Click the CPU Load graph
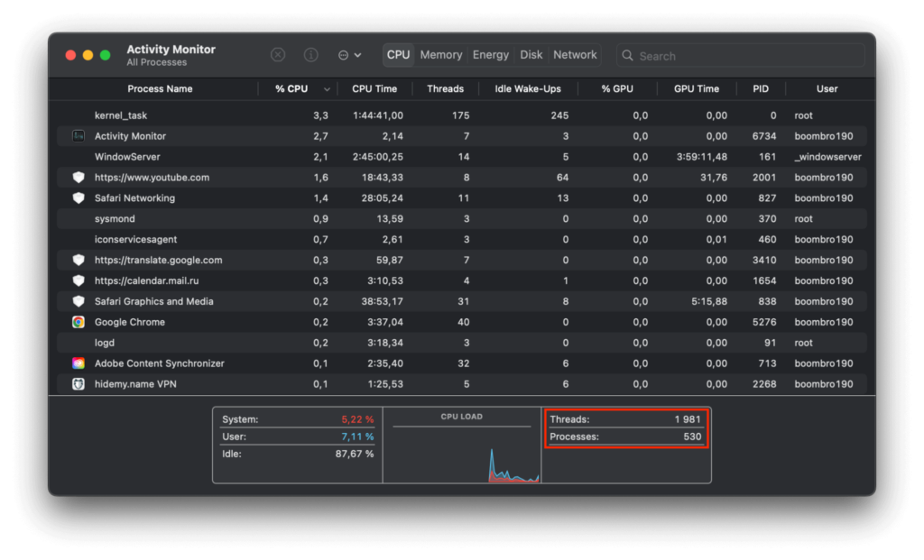Screen dimensions: 924x560 click(461, 451)
